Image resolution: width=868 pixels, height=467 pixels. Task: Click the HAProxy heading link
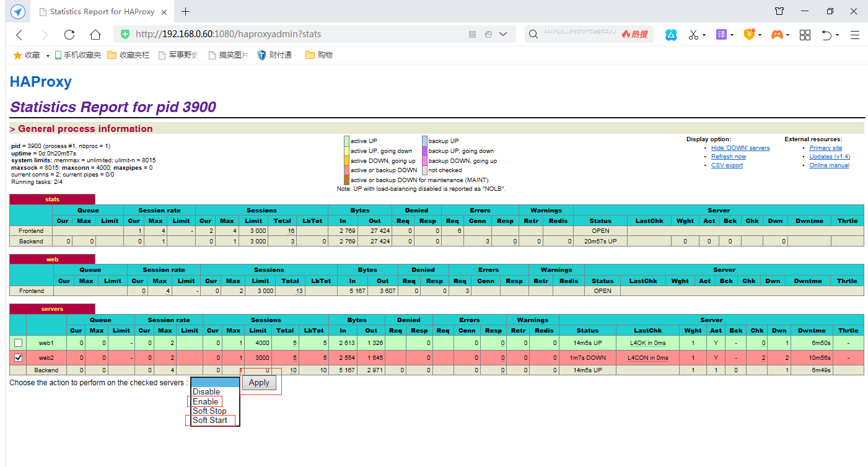coord(41,82)
